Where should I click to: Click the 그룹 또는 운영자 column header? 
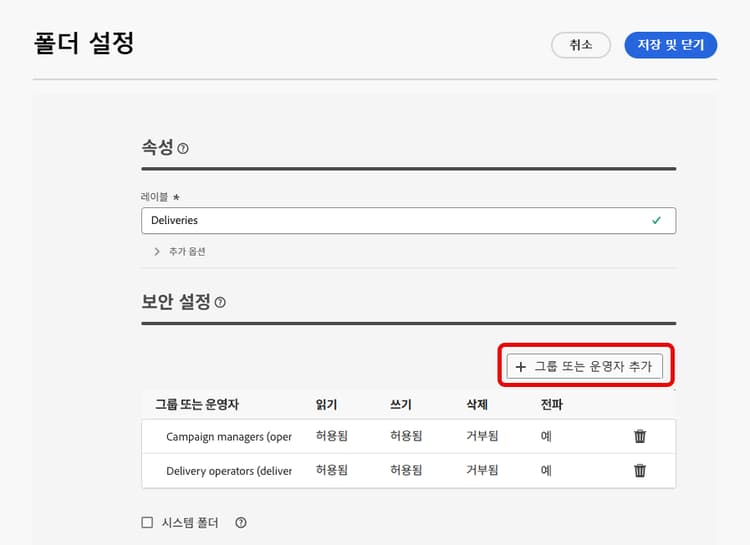[x=197, y=405]
